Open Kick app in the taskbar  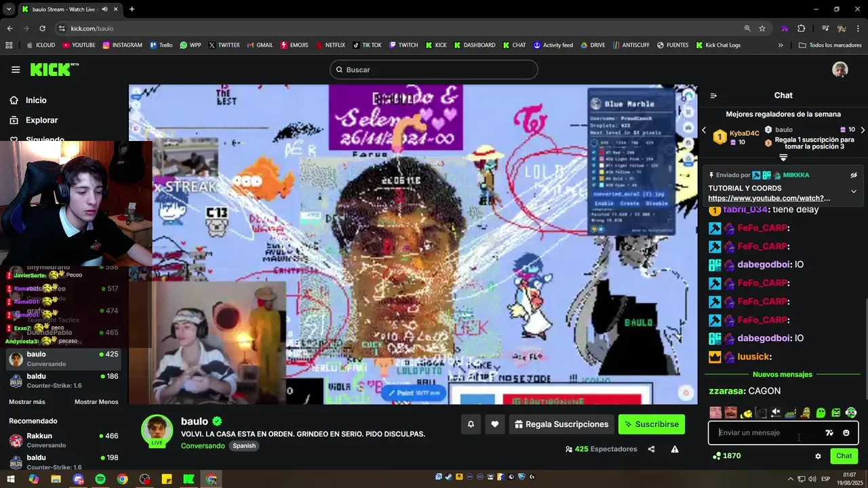point(189,479)
